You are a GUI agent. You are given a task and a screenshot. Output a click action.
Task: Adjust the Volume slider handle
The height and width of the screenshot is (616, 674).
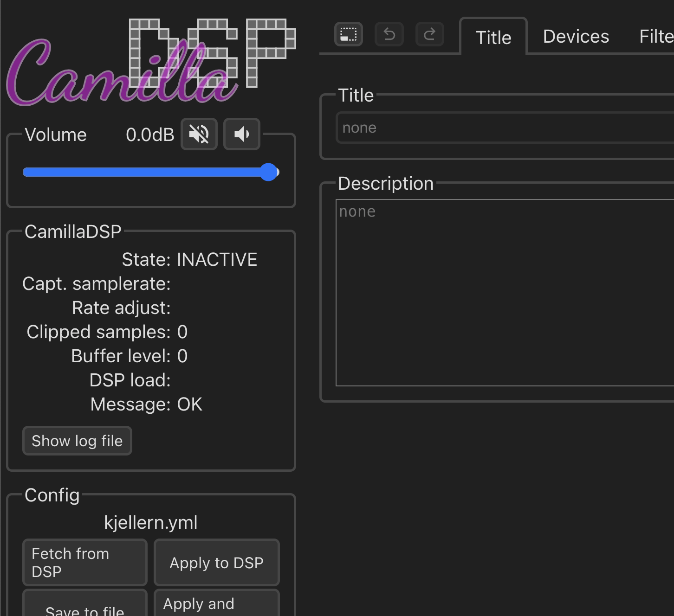coord(268,172)
